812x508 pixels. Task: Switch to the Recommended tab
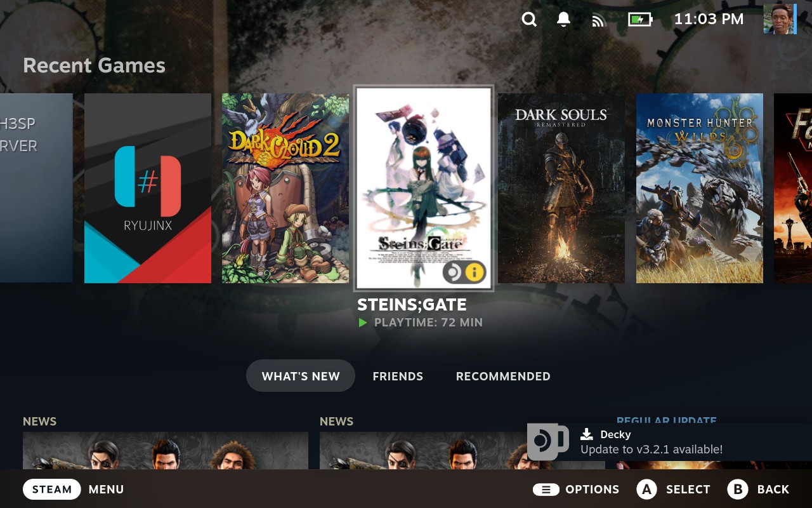point(503,376)
